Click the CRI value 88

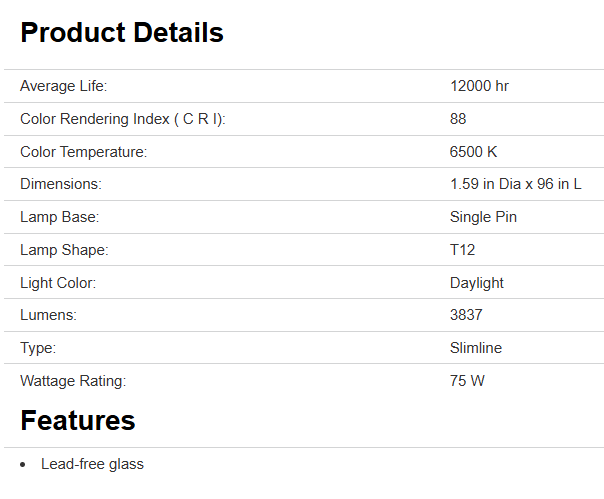458,119
